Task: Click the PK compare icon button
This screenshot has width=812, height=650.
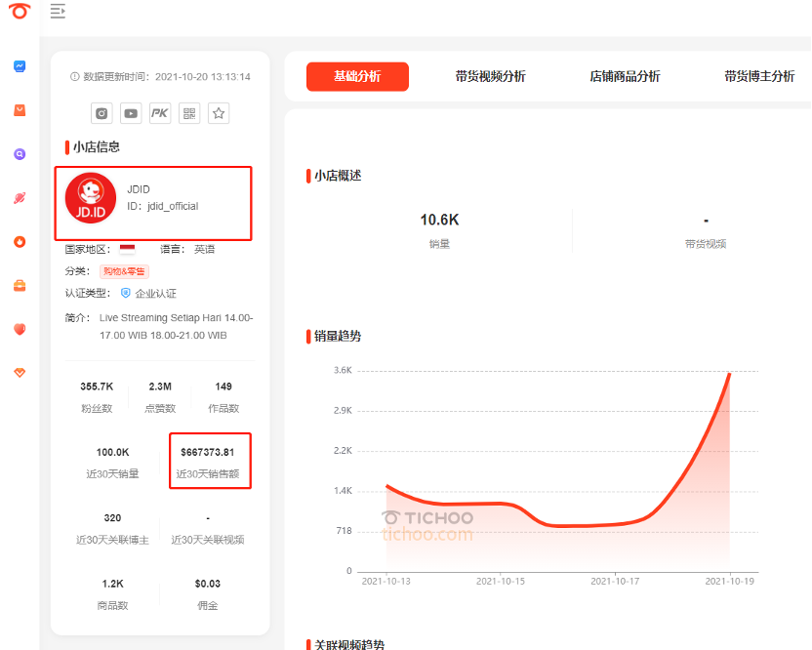Action: point(160,113)
